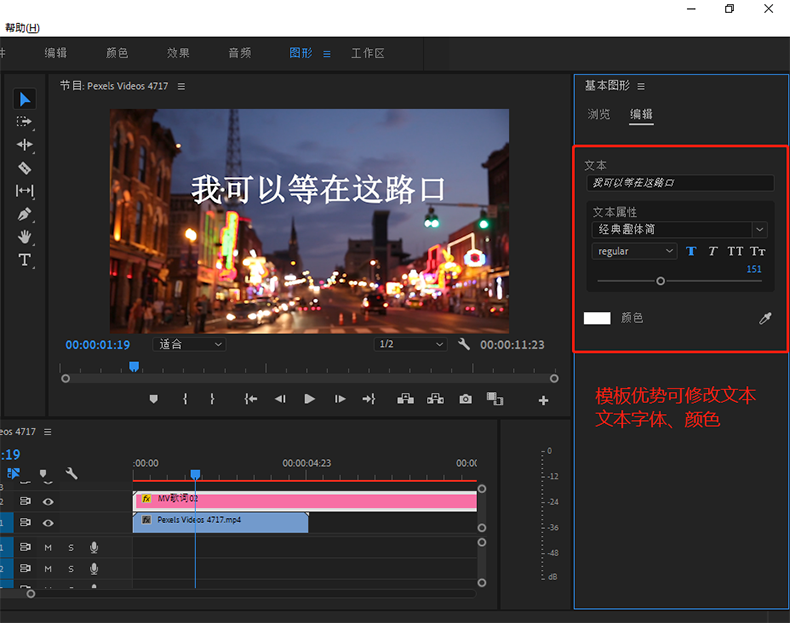The height and width of the screenshot is (623, 790).
Task: Toggle faux italic text style
Action: click(713, 251)
